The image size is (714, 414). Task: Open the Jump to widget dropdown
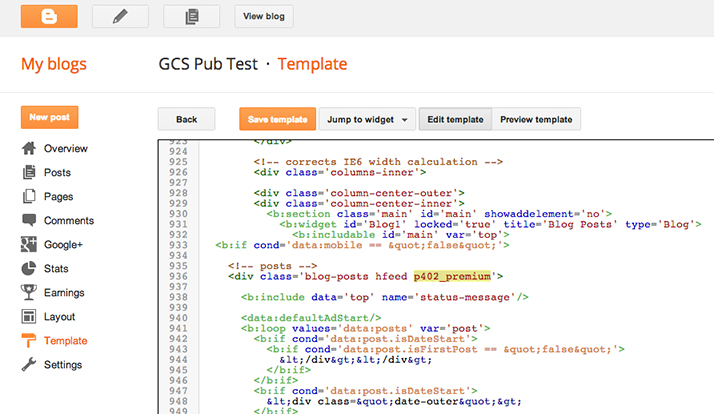(367, 119)
